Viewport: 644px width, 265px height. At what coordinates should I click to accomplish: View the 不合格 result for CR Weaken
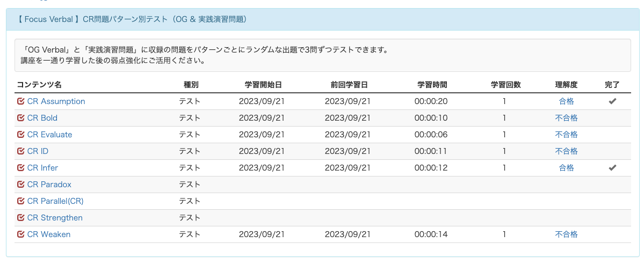point(566,234)
